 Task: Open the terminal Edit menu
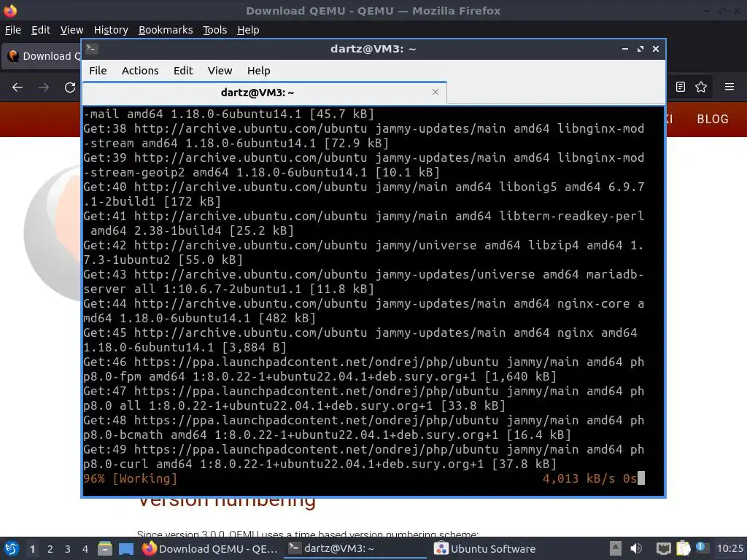pyautogui.click(x=183, y=71)
